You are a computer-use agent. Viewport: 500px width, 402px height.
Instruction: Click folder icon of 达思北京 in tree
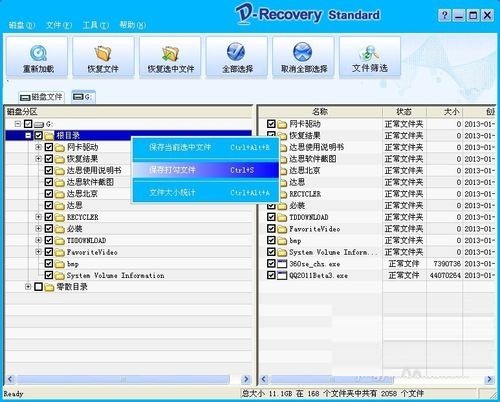click(60, 194)
